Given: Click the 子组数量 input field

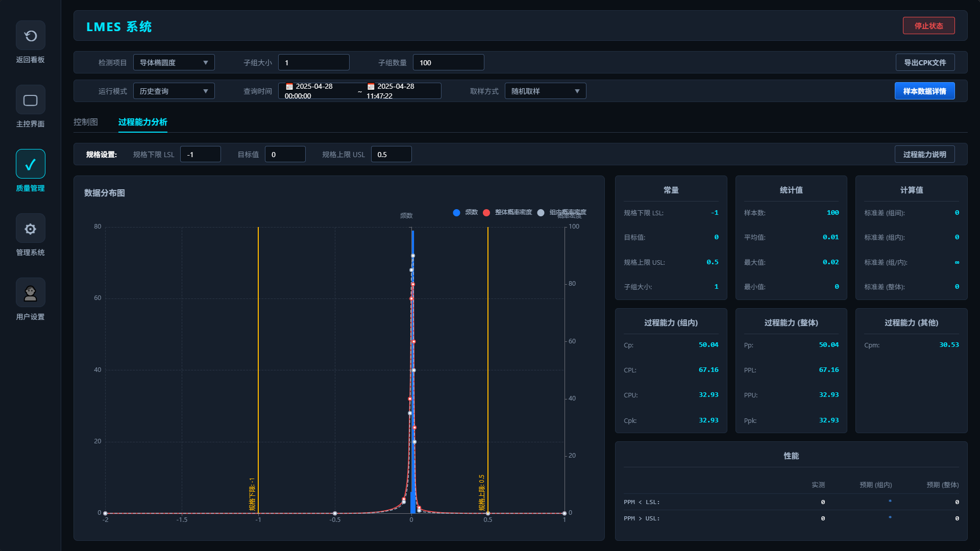Looking at the screenshot, I should 449,63.
